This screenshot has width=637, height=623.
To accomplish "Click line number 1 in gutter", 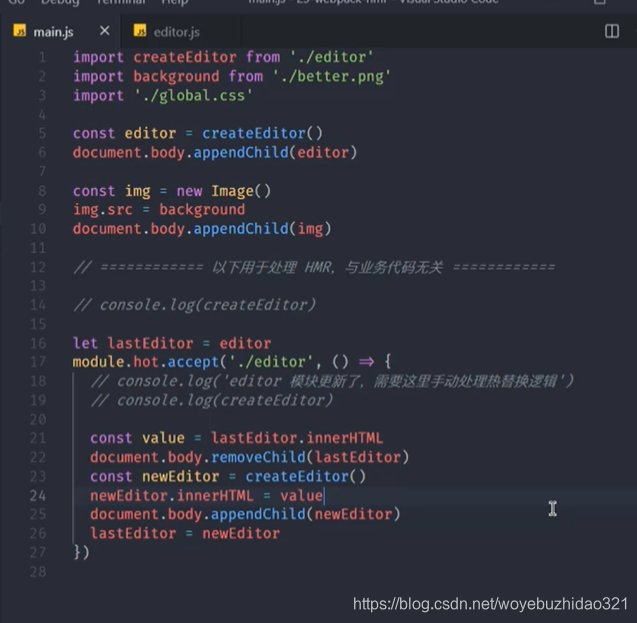I will [x=43, y=58].
